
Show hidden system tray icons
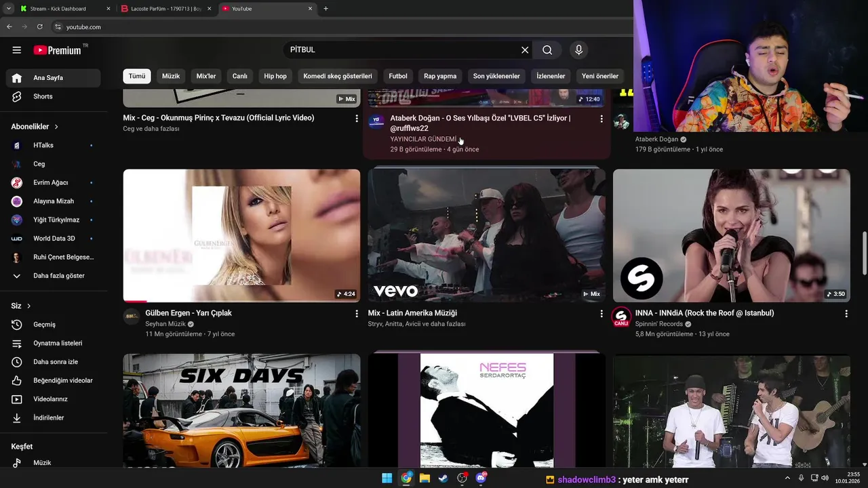pyautogui.click(x=787, y=478)
